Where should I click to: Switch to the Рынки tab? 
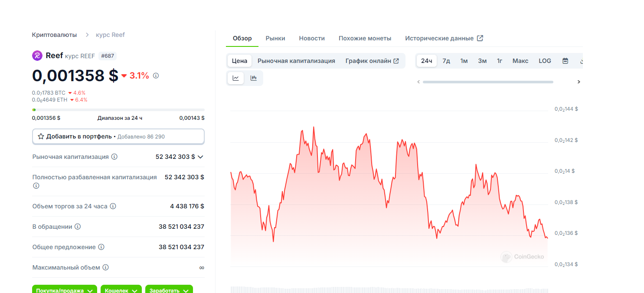pyautogui.click(x=275, y=38)
